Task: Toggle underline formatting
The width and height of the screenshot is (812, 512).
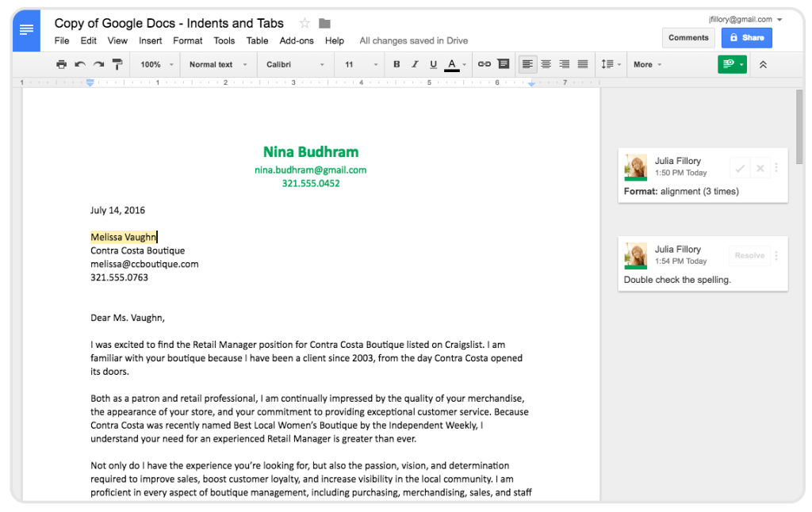Action: [433, 64]
